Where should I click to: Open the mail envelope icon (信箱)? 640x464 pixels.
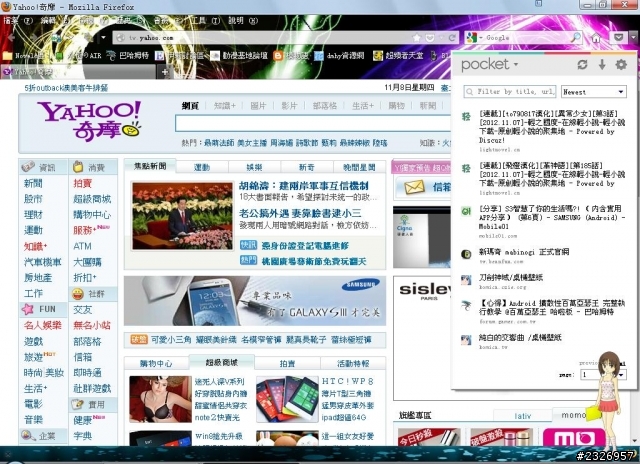tap(414, 188)
